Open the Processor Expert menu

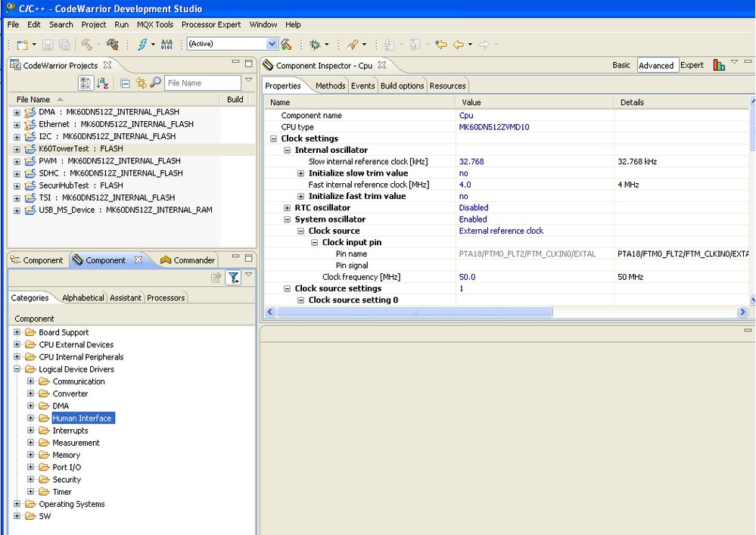coord(211,24)
